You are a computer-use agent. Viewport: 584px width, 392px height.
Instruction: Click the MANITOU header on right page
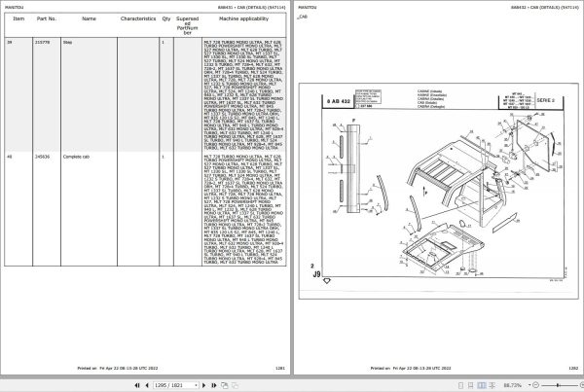coord(308,7)
